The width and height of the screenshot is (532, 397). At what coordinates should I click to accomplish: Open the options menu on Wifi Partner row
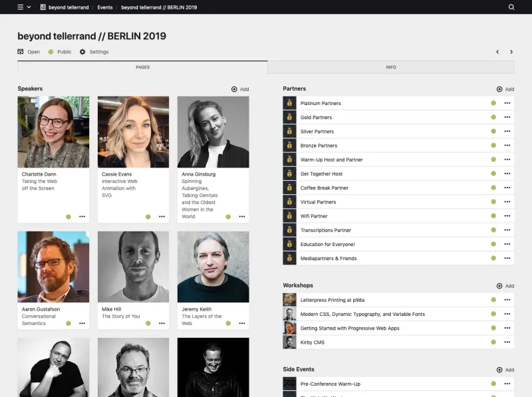(x=507, y=215)
